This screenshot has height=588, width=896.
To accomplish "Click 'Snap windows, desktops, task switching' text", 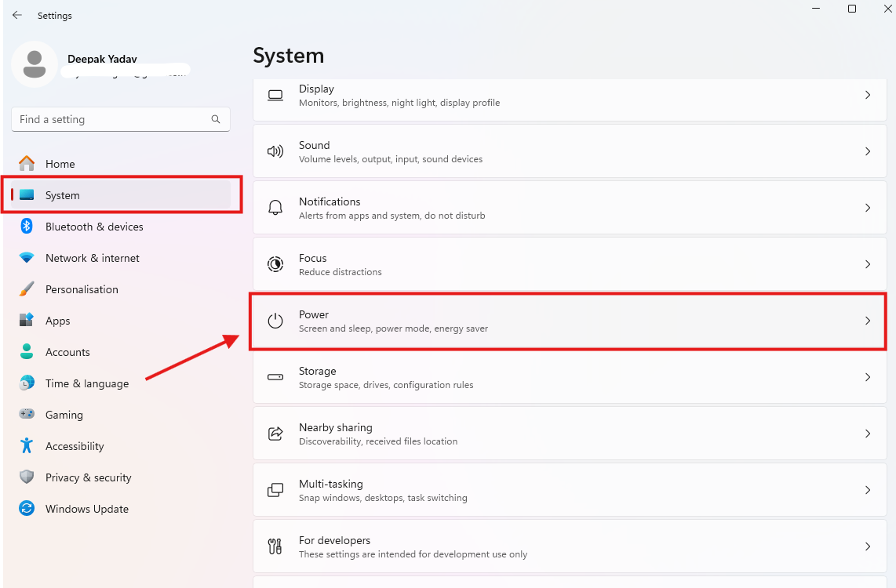I will tap(383, 499).
